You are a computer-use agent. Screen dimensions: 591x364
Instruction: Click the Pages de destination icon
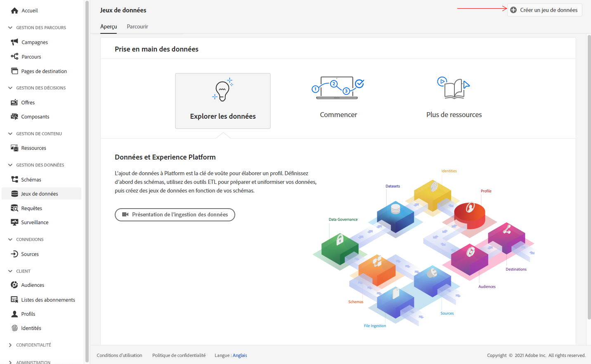tap(14, 71)
